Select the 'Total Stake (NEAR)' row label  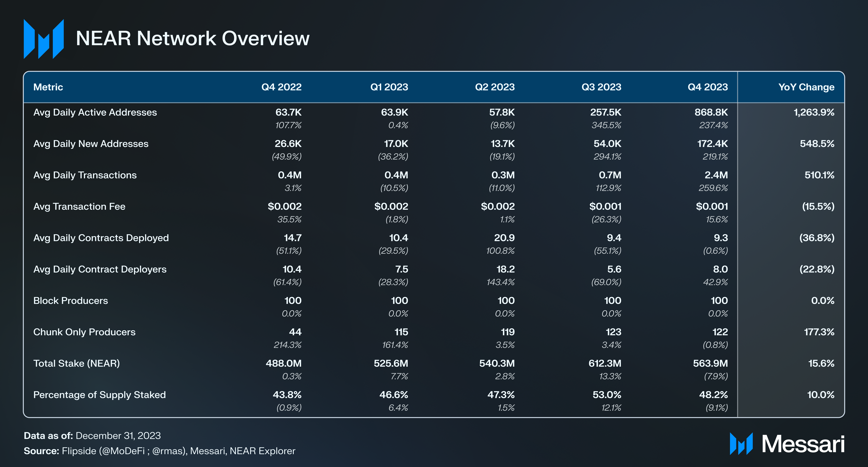(76, 364)
